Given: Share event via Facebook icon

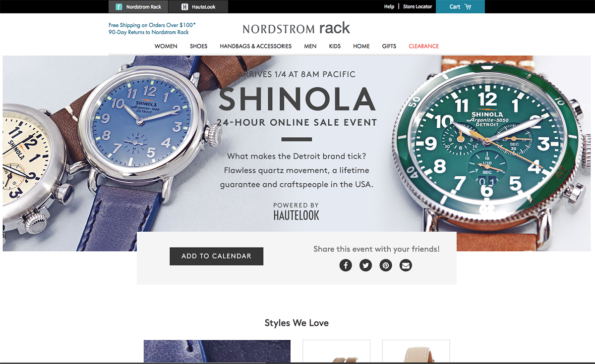Looking at the screenshot, I should click(346, 265).
